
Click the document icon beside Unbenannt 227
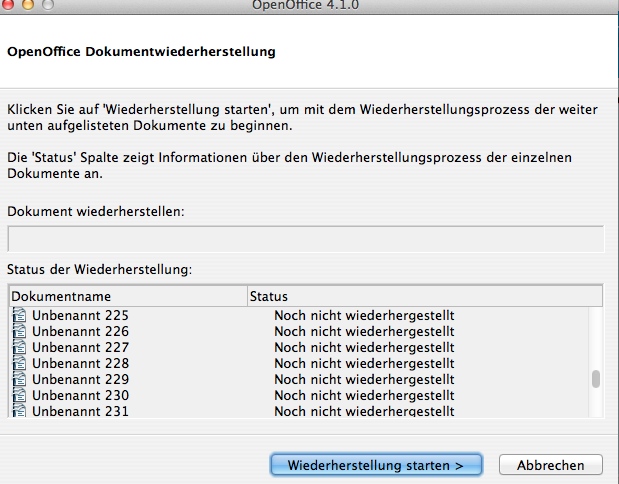pos(19,347)
